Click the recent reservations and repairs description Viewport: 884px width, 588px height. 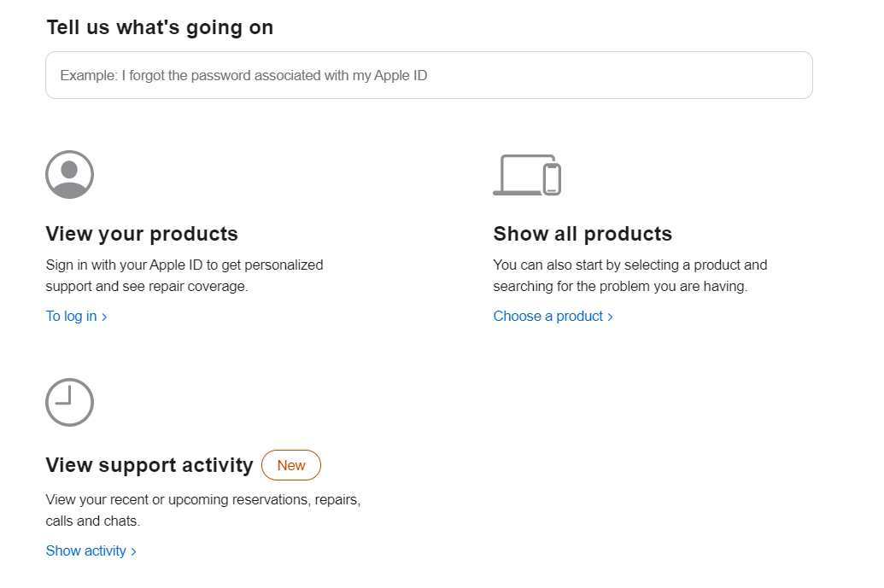(203, 509)
